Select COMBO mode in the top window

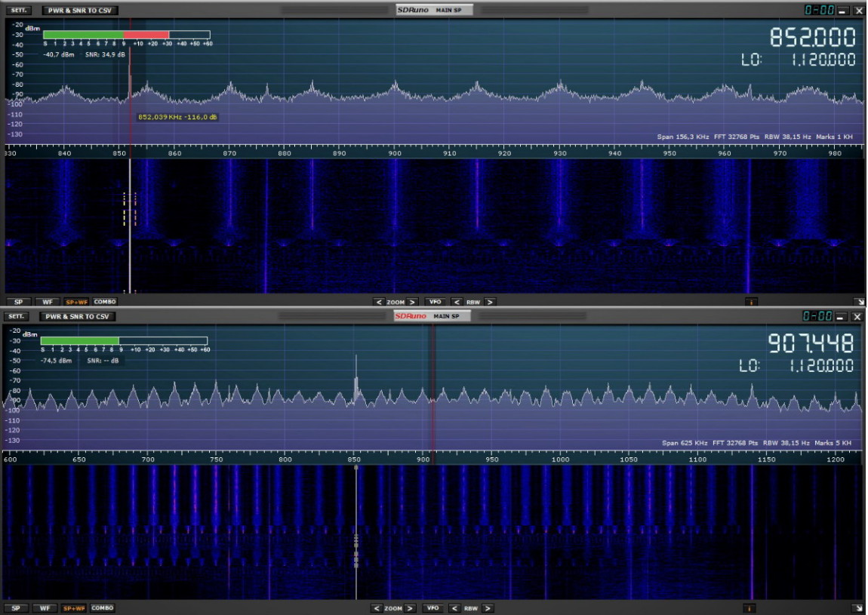(105, 302)
